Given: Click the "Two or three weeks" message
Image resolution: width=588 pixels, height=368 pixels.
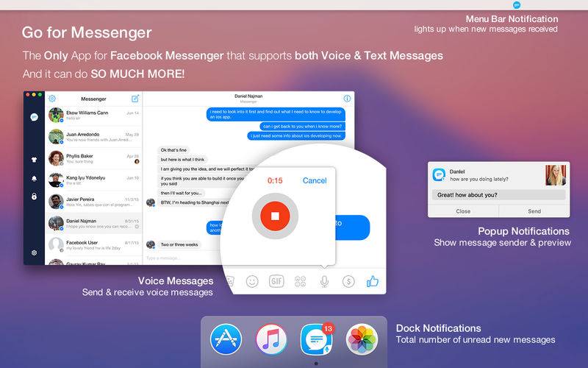Looking at the screenshot, I should click(179, 244).
